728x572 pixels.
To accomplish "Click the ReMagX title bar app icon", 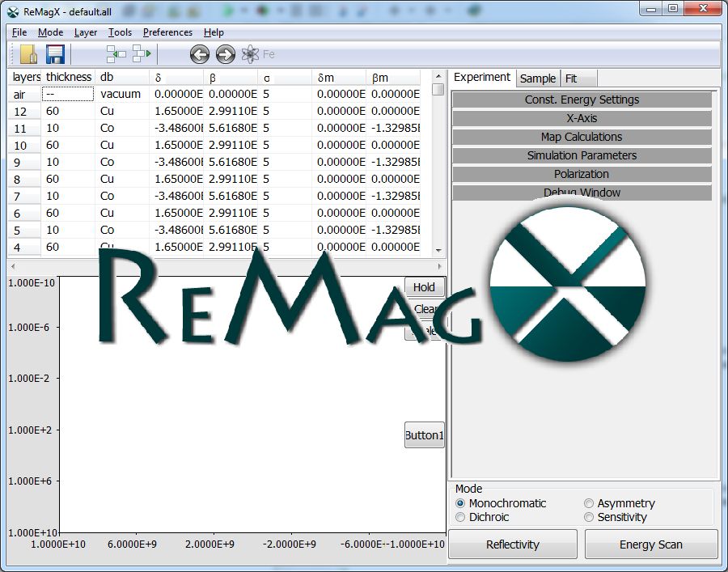I will click(x=13, y=11).
